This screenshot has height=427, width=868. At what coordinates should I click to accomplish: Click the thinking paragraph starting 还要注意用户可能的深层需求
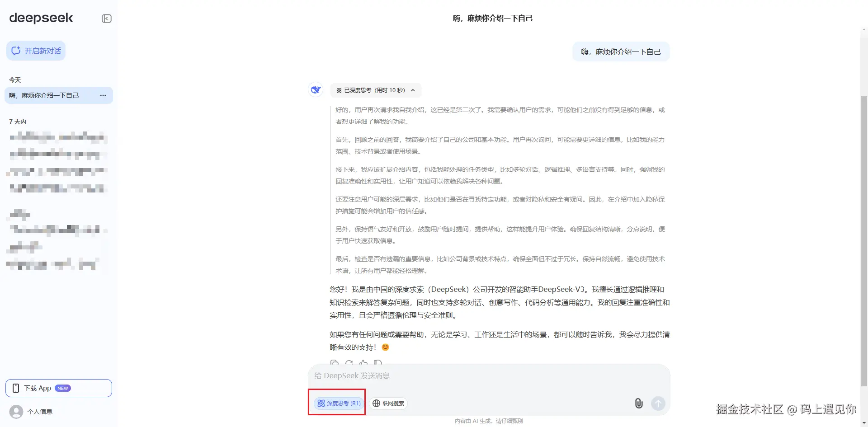click(x=500, y=205)
